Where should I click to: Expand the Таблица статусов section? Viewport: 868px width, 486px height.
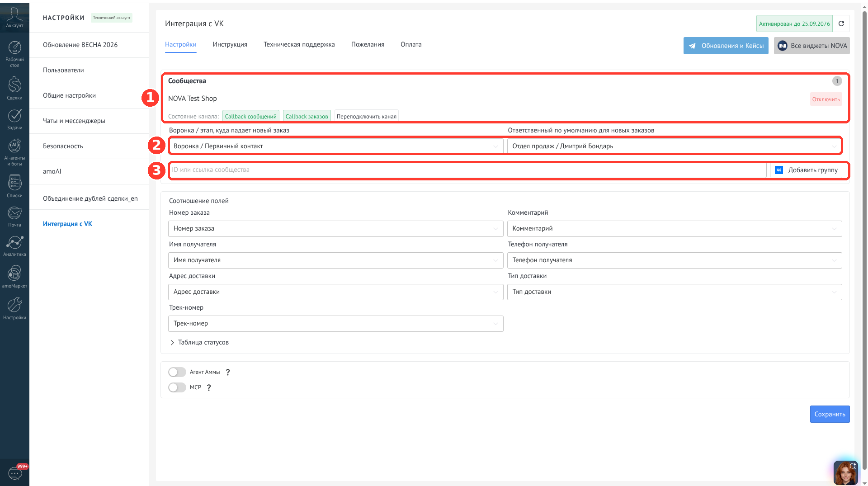(x=199, y=343)
